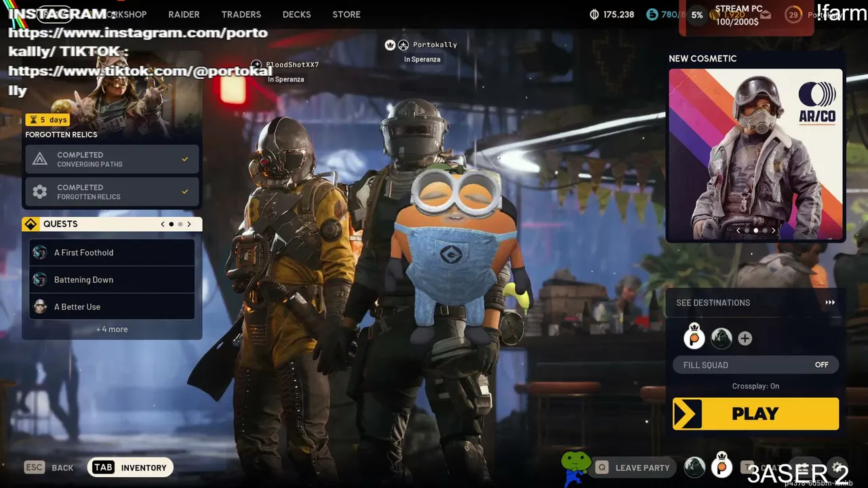Click the party leader avatar above Fill Squad
The width and height of the screenshot is (868, 488).
pyautogui.click(x=694, y=337)
